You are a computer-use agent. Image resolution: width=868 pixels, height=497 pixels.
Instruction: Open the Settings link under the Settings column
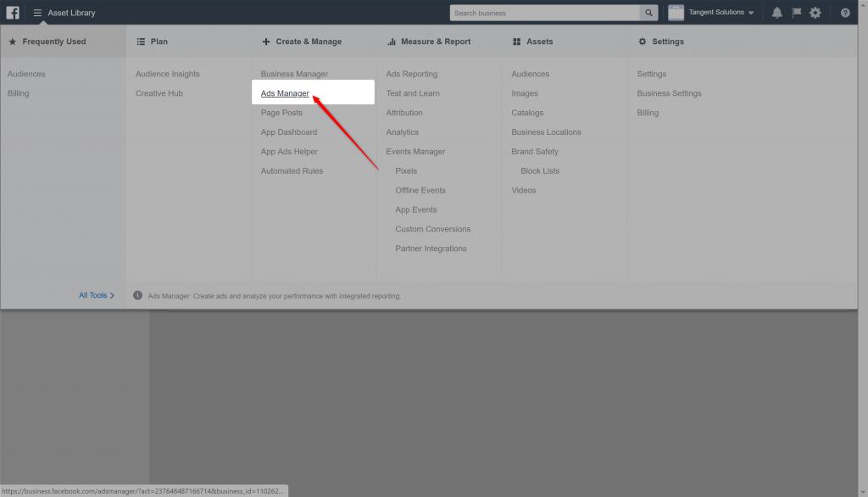pos(651,74)
